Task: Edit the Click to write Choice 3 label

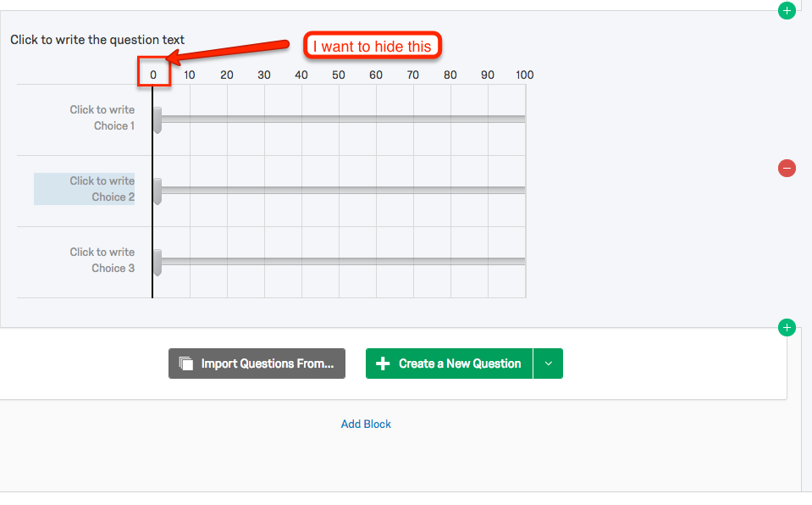Action: point(102,260)
